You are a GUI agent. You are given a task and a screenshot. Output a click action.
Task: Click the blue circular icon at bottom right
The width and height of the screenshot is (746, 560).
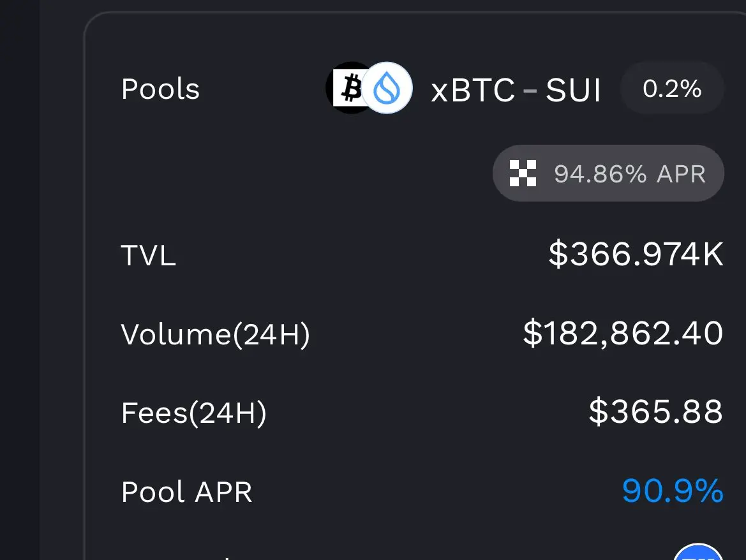point(699,552)
